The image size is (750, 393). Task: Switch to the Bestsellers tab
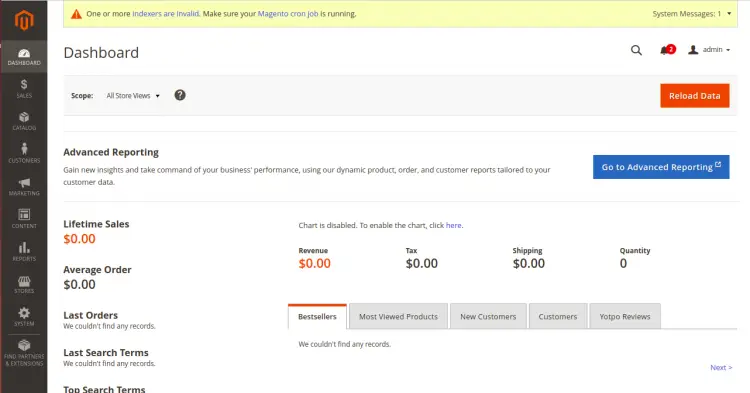click(317, 317)
